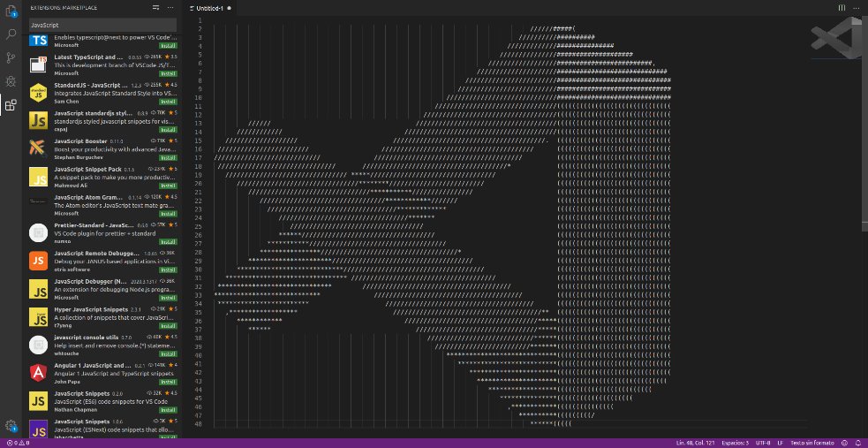Open notifications bell in status bar
The width and height of the screenshot is (868, 448).
point(857,443)
